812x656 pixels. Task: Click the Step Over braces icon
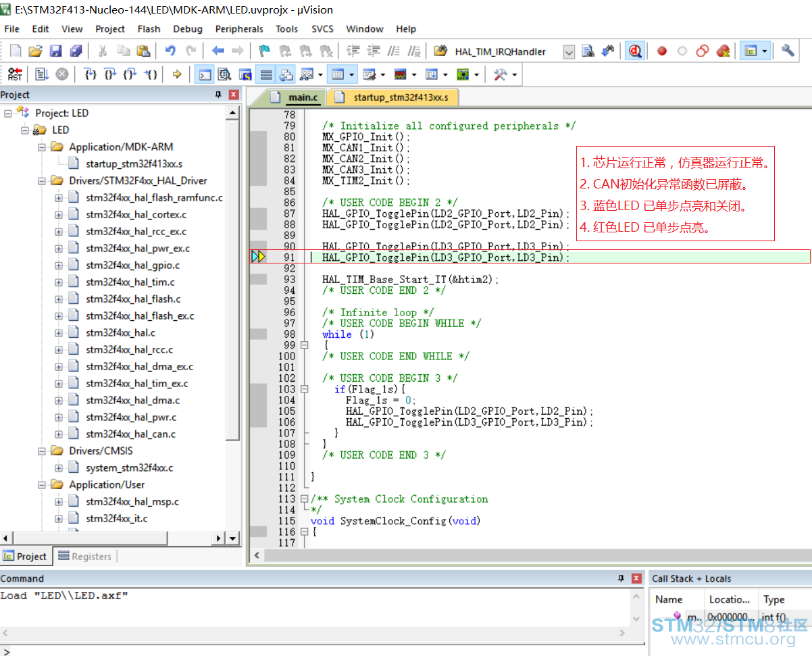[110, 74]
